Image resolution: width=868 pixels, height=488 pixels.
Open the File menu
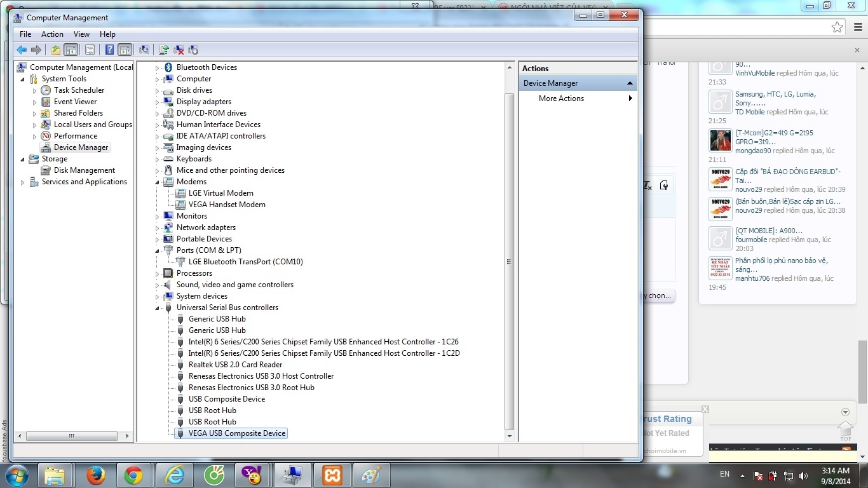click(x=25, y=34)
